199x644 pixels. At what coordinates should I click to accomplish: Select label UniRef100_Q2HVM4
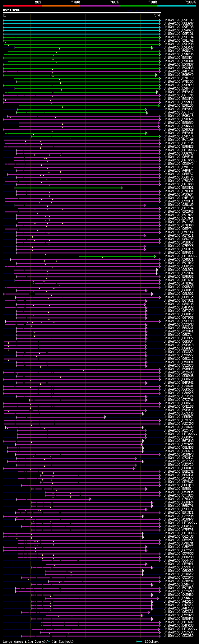click(178, 581)
